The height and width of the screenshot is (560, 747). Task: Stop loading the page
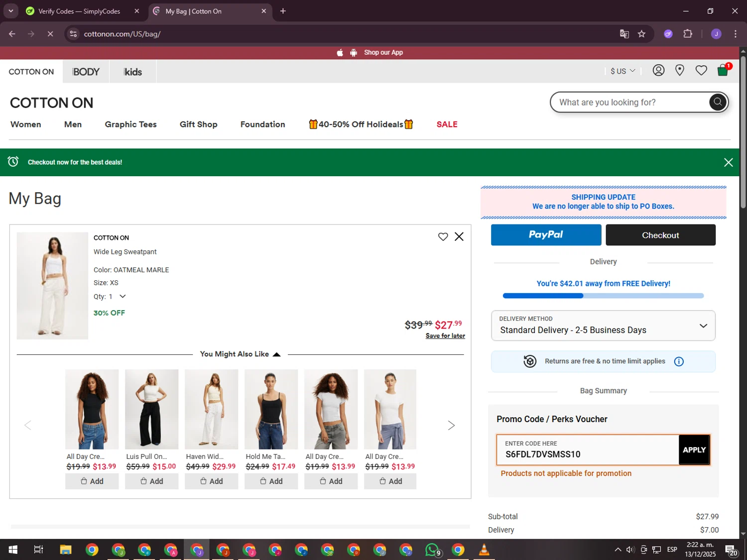(x=50, y=34)
